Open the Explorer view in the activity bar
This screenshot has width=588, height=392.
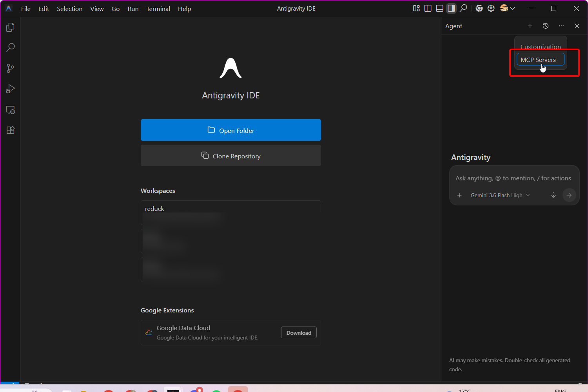click(x=11, y=27)
